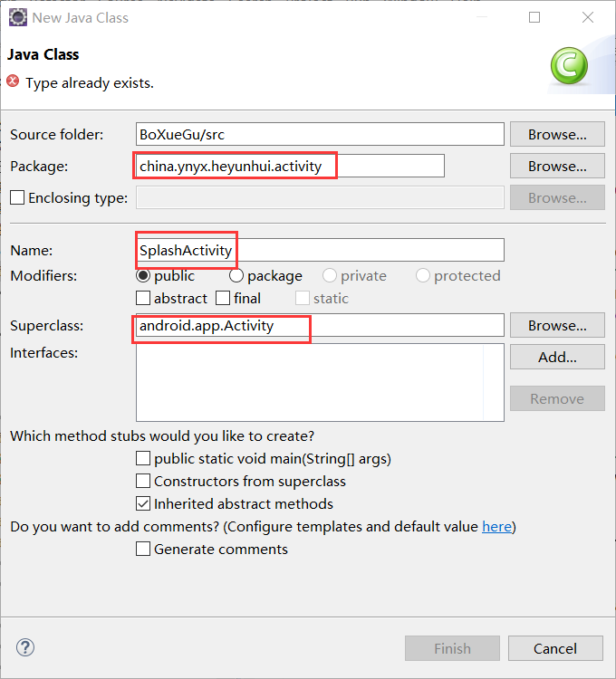Click inside the Interfaces list box

[320, 382]
